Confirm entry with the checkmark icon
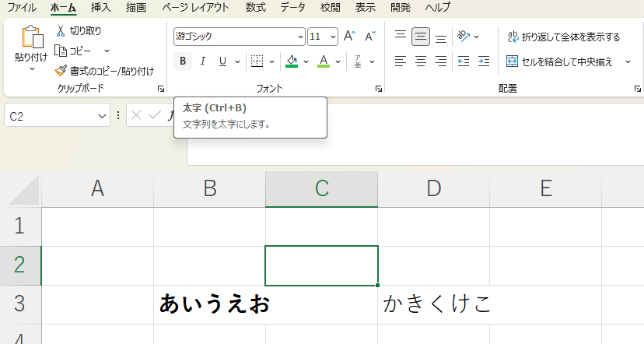 [x=155, y=115]
